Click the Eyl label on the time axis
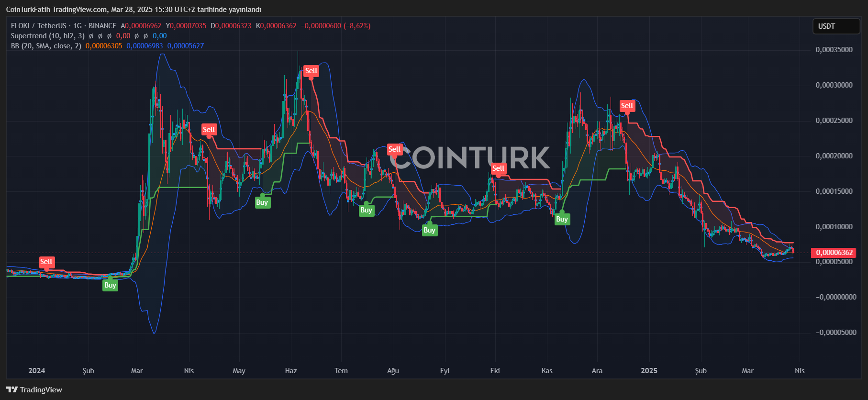 pyautogui.click(x=445, y=371)
